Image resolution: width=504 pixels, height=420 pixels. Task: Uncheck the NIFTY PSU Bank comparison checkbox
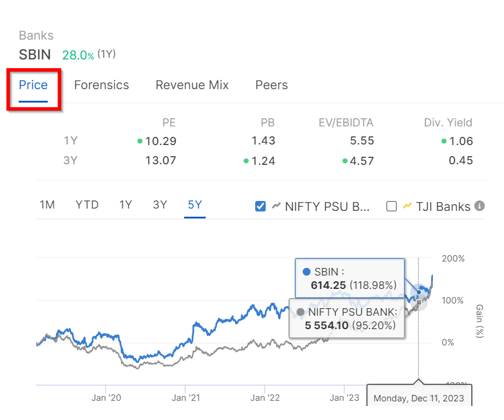click(x=260, y=206)
